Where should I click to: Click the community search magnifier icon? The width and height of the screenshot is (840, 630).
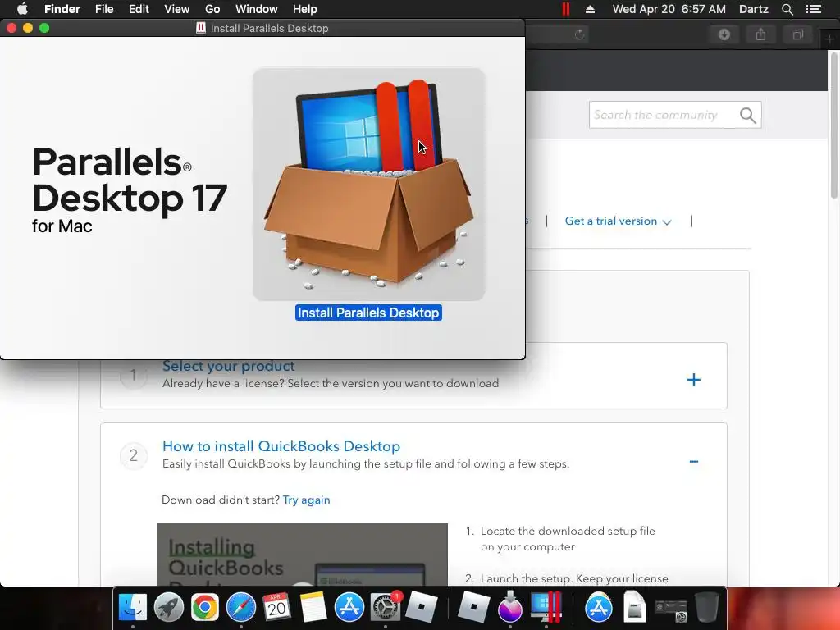pos(748,115)
